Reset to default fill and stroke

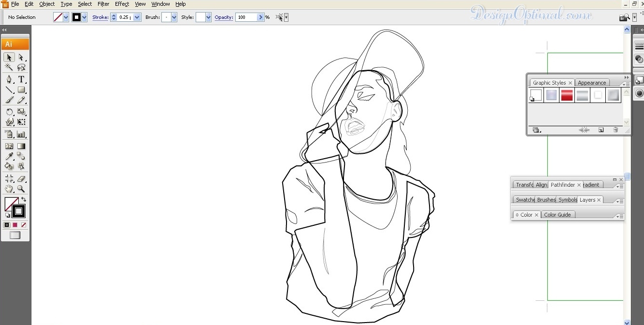7,215
